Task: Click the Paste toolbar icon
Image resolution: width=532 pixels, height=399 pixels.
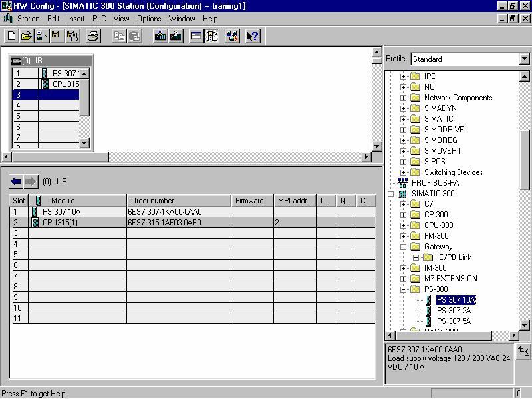Action: click(x=134, y=36)
